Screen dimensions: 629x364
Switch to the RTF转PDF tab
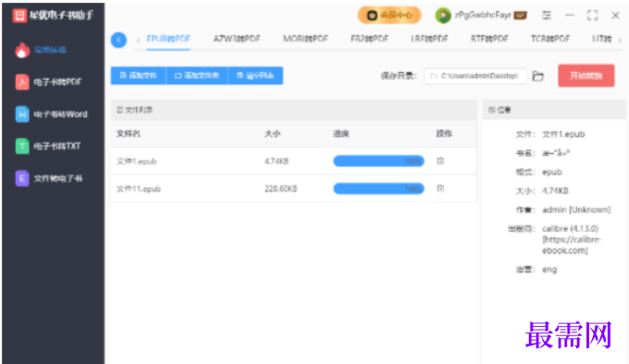pos(489,39)
